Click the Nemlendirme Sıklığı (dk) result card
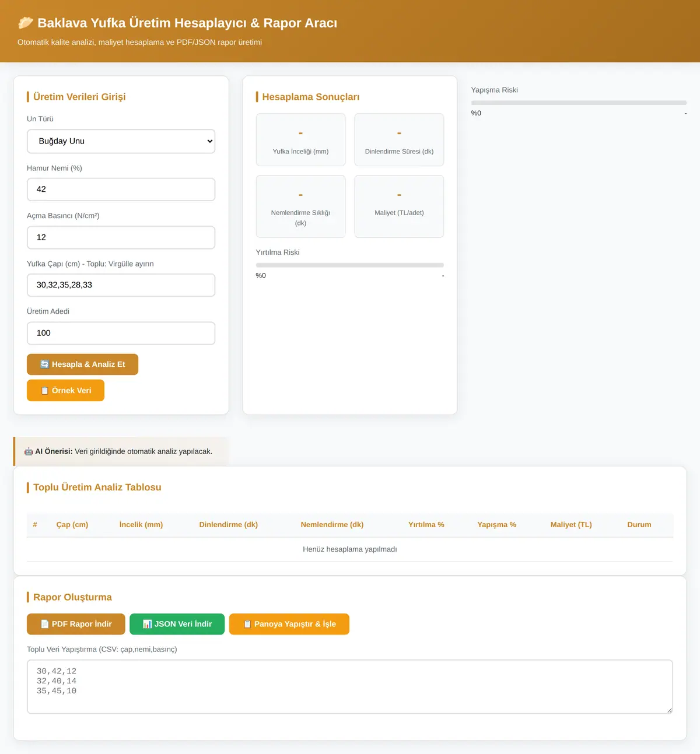The height and width of the screenshot is (754, 700). coord(301,206)
